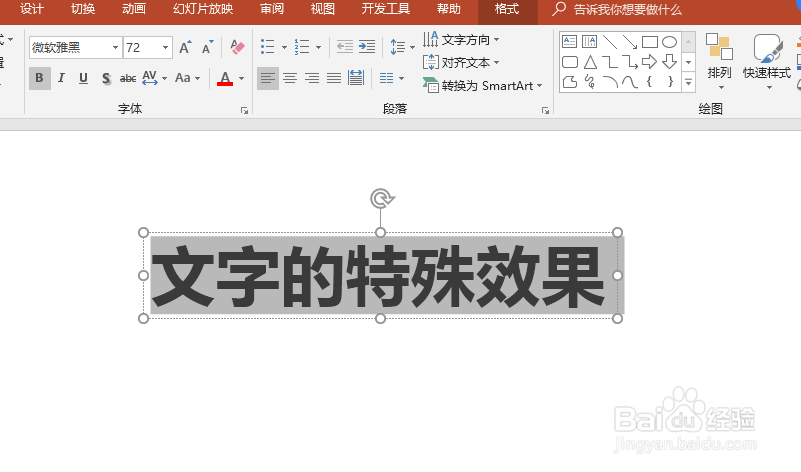The image size is (801, 472).
Task: Apply red font color
Action: (x=225, y=78)
